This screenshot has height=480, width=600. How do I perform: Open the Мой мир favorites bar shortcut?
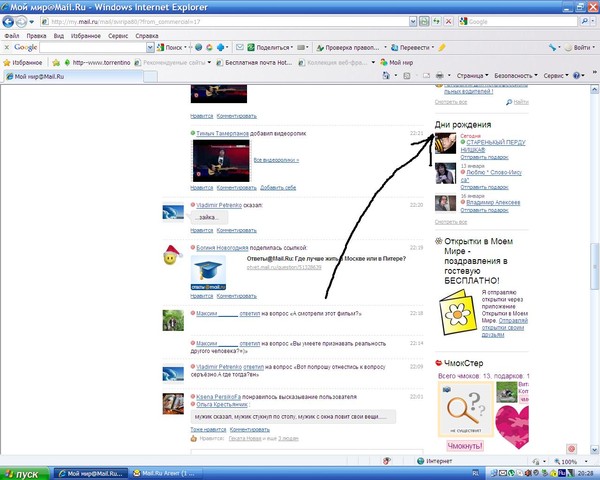tap(396, 62)
